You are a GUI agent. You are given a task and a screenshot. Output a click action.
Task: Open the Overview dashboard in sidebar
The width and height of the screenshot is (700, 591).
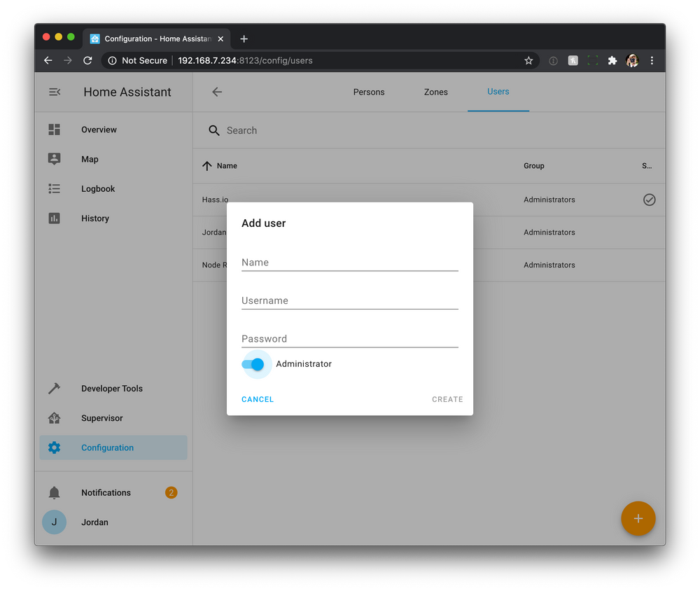[98, 130]
